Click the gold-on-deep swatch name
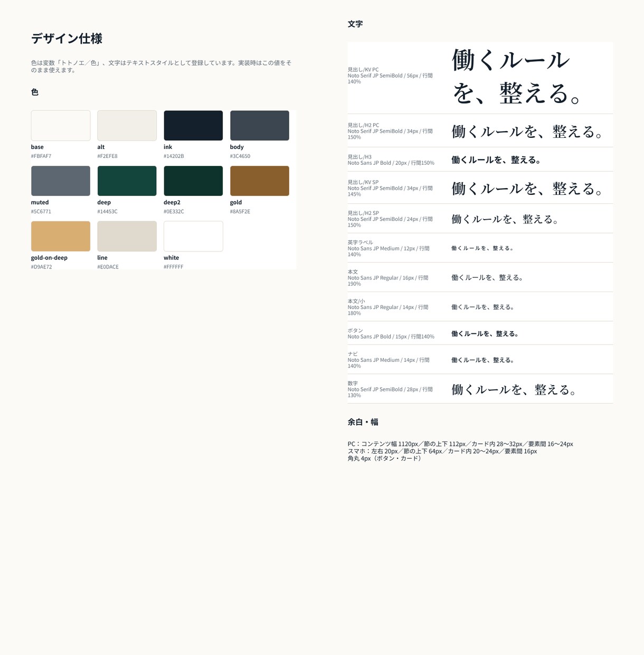This screenshot has width=644, height=655. (49, 258)
